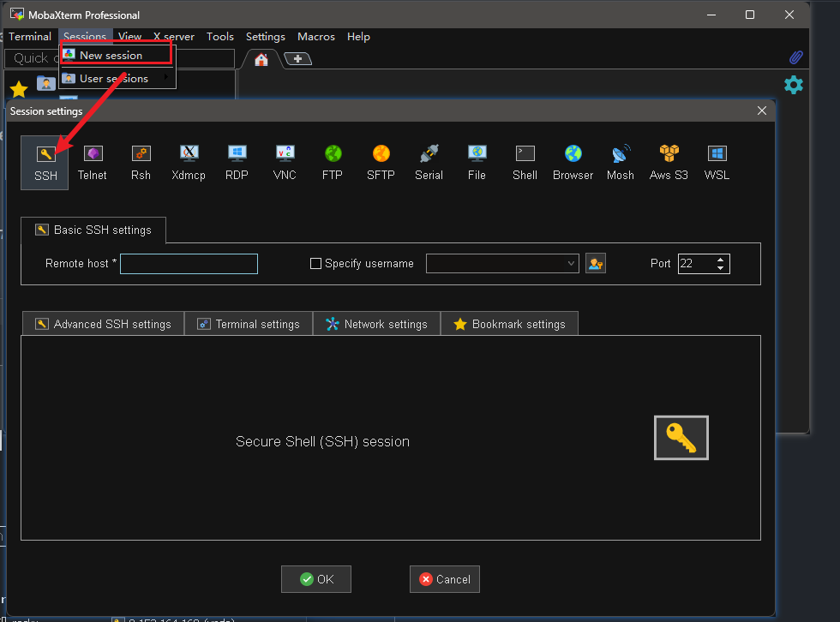Increase the Port value with up arrow
Screen dimensions: 840x622
pos(721,259)
